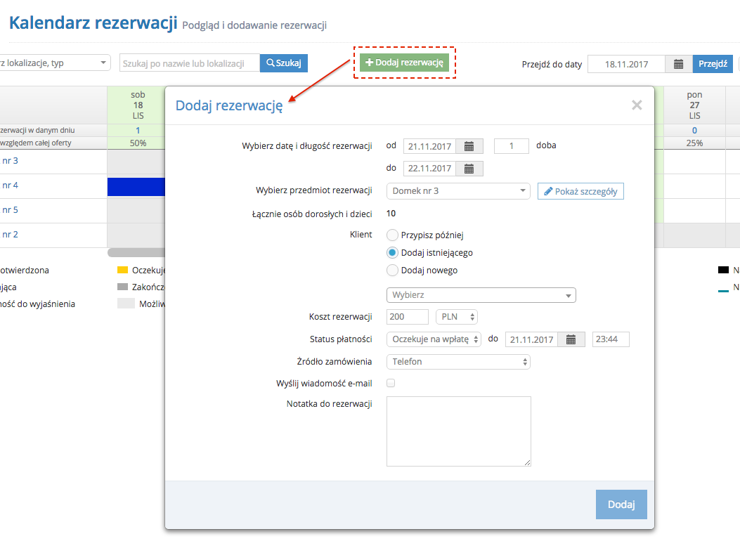Click the 'Notatka do rezerwacji' text area
The height and width of the screenshot is (560, 740).
458,431
